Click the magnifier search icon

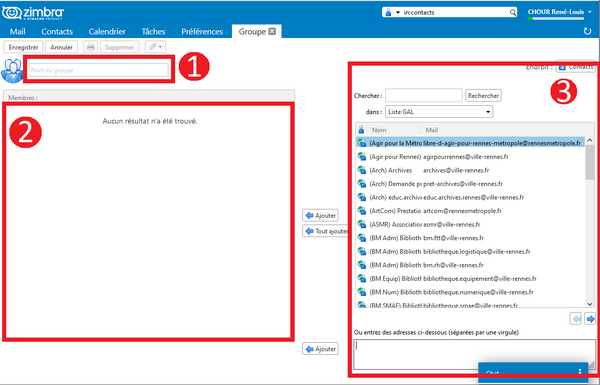513,13
